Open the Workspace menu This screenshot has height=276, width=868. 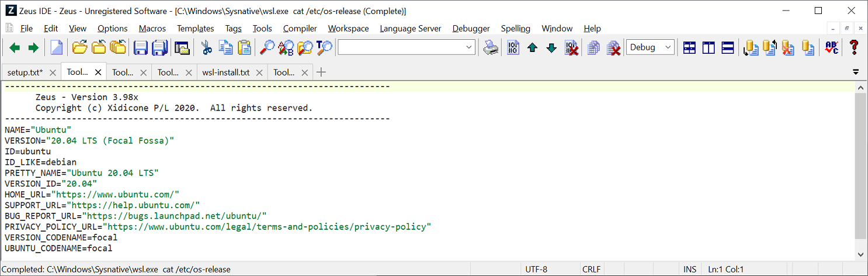[349, 28]
